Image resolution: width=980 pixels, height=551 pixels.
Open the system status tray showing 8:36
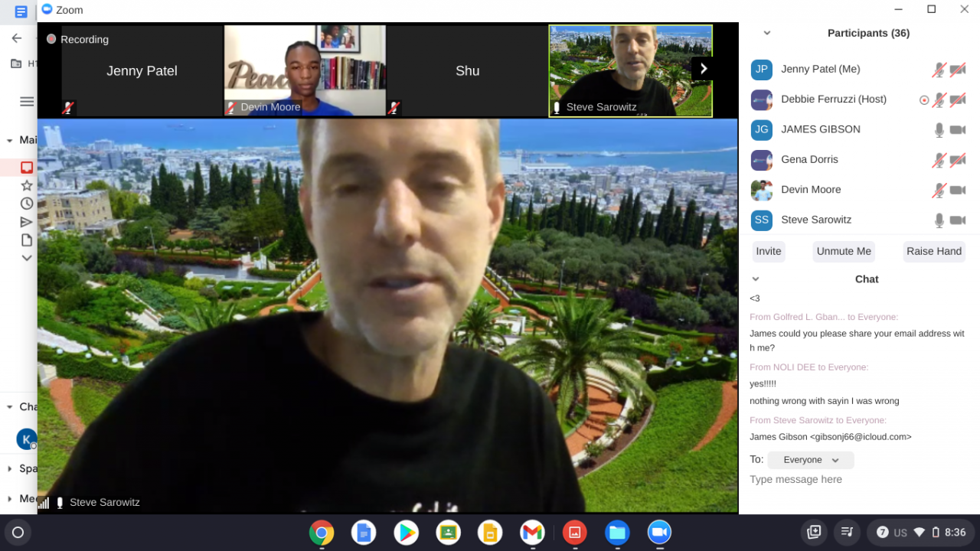[920, 532]
